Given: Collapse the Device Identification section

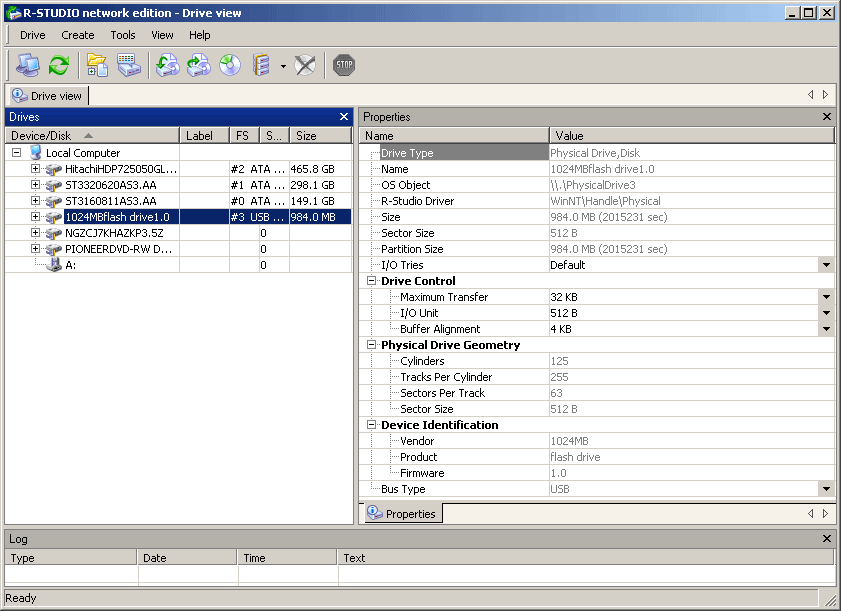Looking at the screenshot, I should coord(371,424).
